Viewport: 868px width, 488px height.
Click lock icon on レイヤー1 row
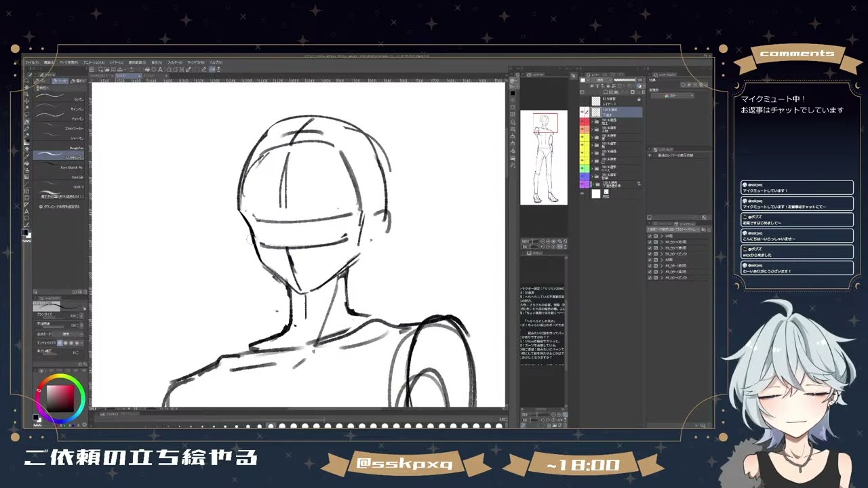(x=639, y=99)
